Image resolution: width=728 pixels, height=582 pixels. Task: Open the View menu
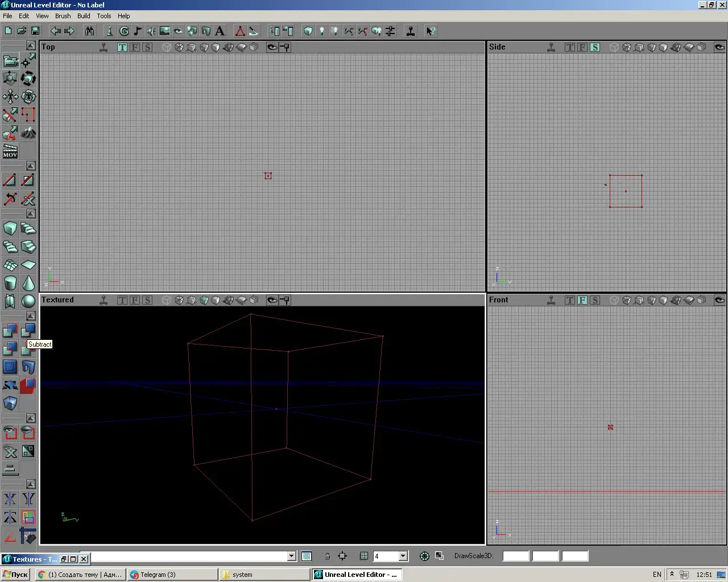point(42,16)
